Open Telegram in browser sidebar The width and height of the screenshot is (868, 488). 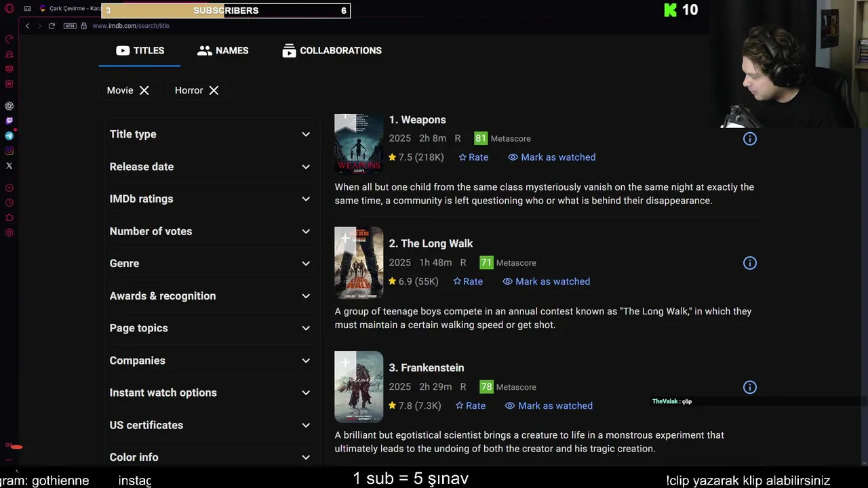point(9,136)
